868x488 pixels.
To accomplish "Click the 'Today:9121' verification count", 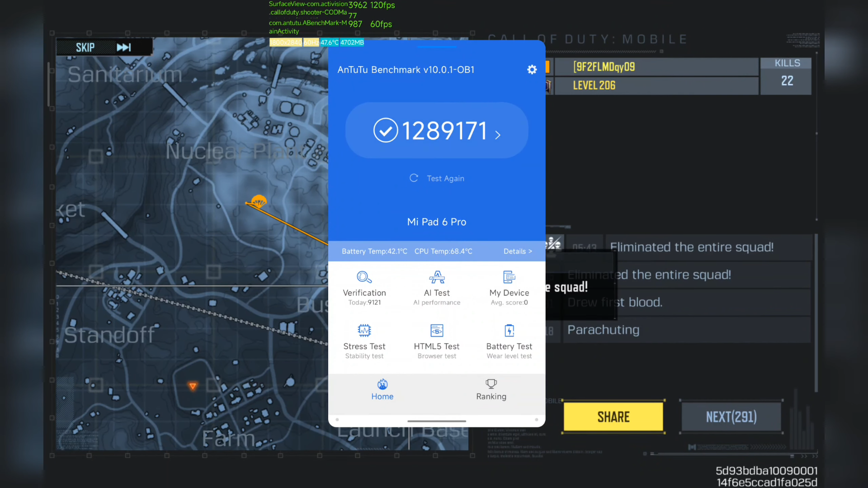I will [364, 303].
